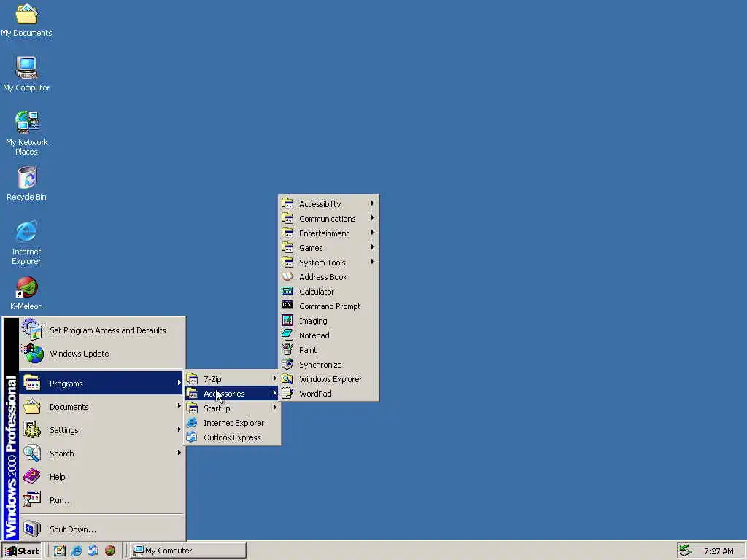Expand the Documents submenu arrow

click(179, 406)
